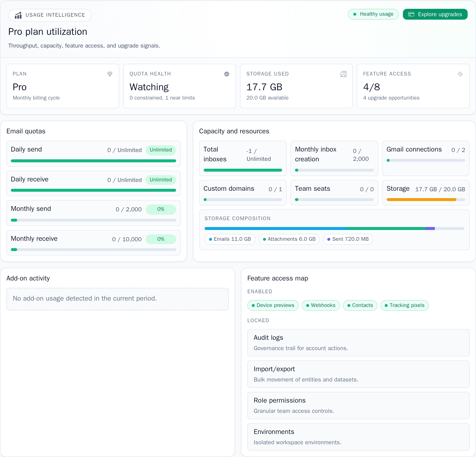
Task: Click the green dot in Healthy usage badge
Action: 355,14
